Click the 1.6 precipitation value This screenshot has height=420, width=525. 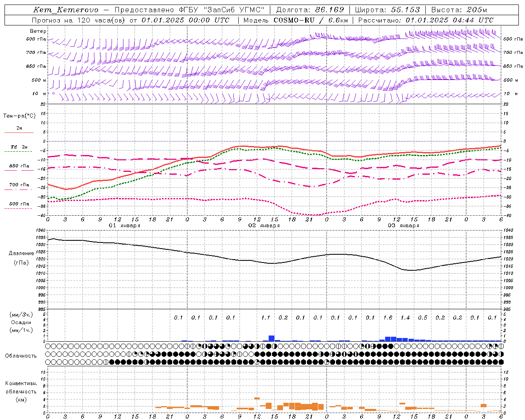pos(388,317)
